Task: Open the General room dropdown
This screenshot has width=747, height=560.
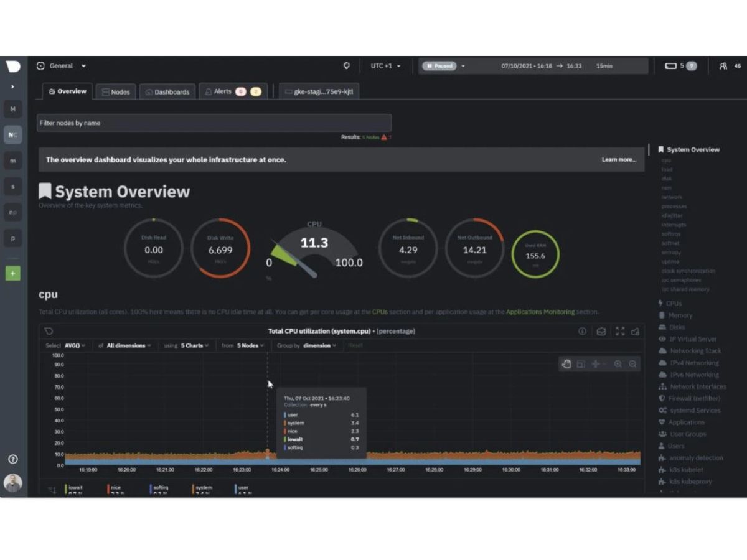Action: (61, 66)
